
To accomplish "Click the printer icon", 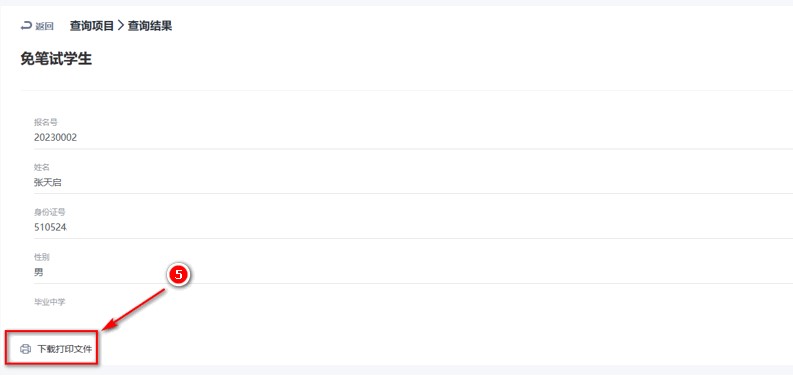I will pyautogui.click(x=25, y=349).
